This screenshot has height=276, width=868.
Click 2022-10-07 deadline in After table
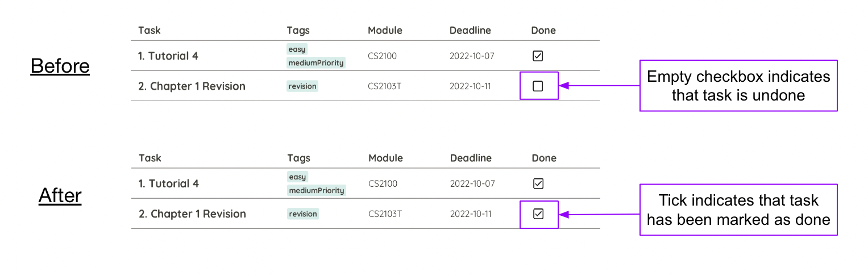point(472,184)
